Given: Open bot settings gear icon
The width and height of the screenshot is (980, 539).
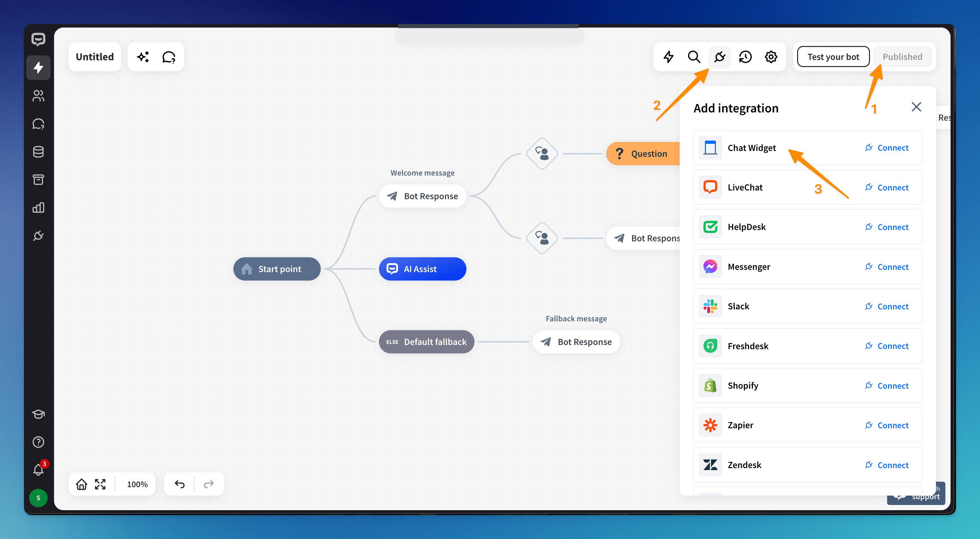Looking at the screenshot, I should click(771, 57).
